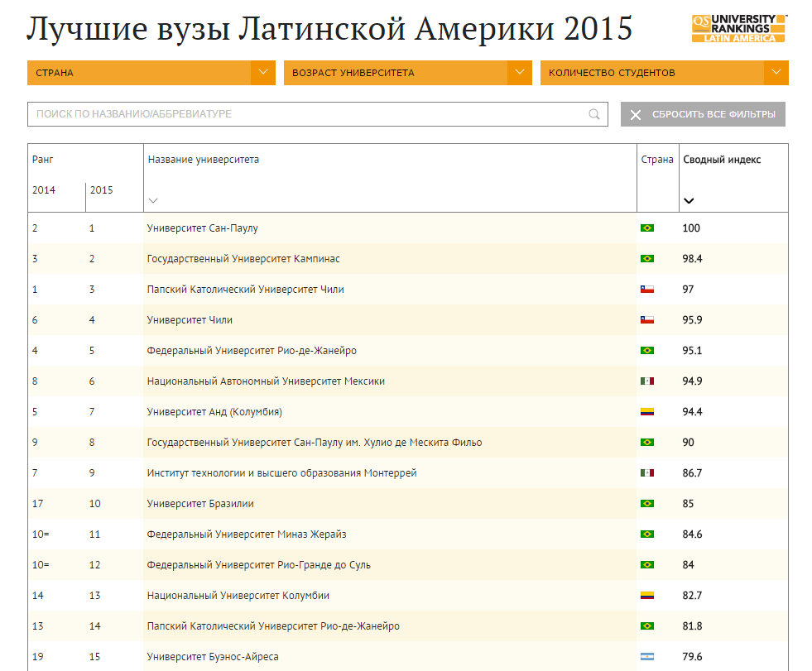Sort by Сводный индекс arrow
The height and width of the screenshot is (671, 812).
pyautogui.click(x=689, y=200)
